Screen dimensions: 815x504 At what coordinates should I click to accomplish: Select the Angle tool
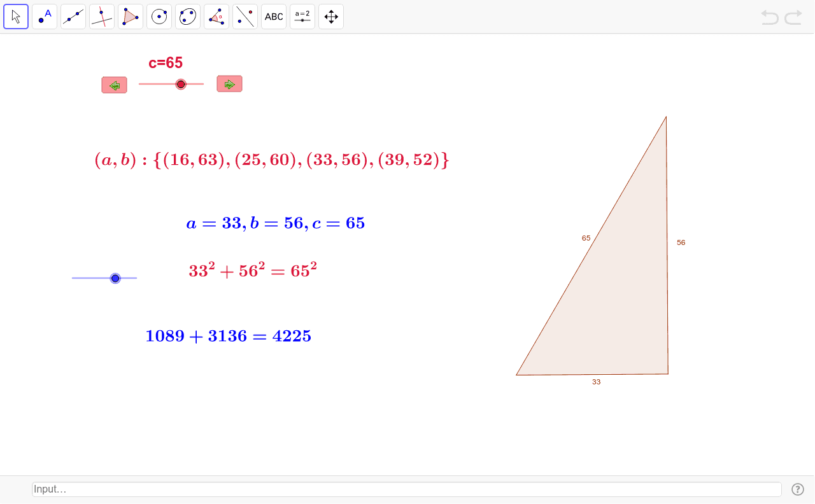(216, 17)
